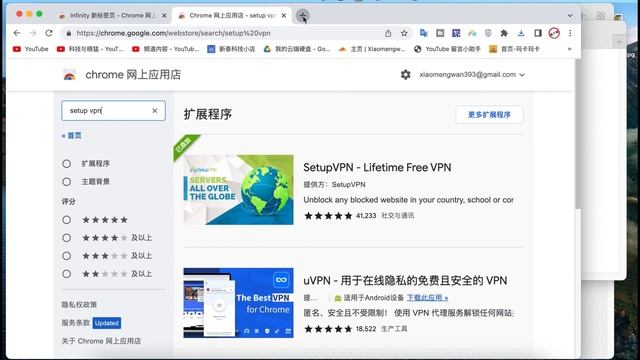Select the 扩展程序 radio filter
The image size is (640, 360).
coord(67,164)
